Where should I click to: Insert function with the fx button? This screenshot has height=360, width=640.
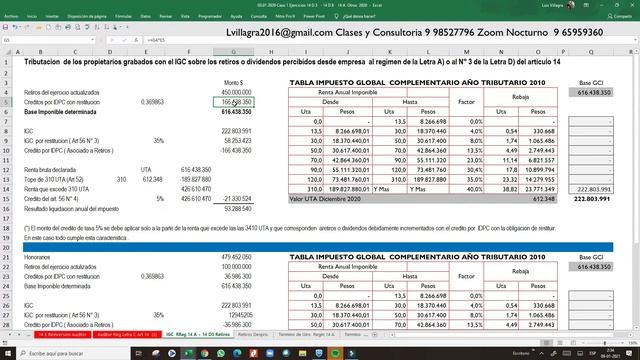tap(136, 40)
